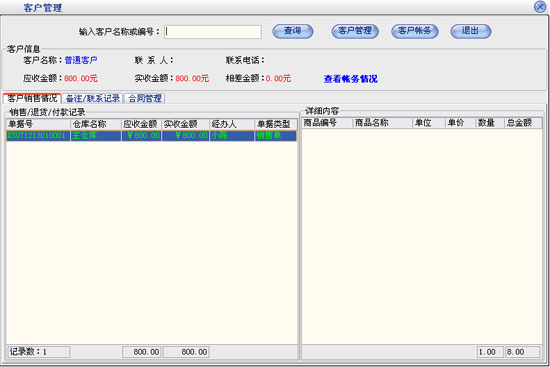Select the sales record row XS071213010001
This screenshot has height=367, width=550.
tap(152, 136)
